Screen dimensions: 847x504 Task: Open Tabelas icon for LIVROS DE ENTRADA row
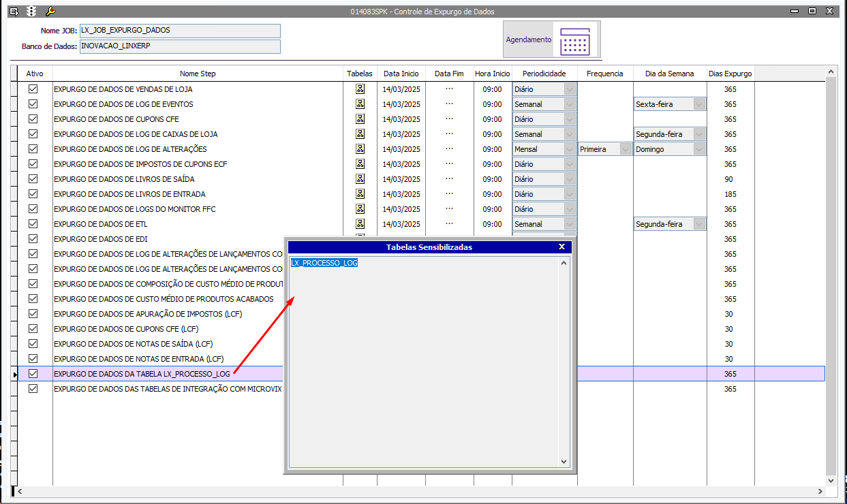[360, 194]
